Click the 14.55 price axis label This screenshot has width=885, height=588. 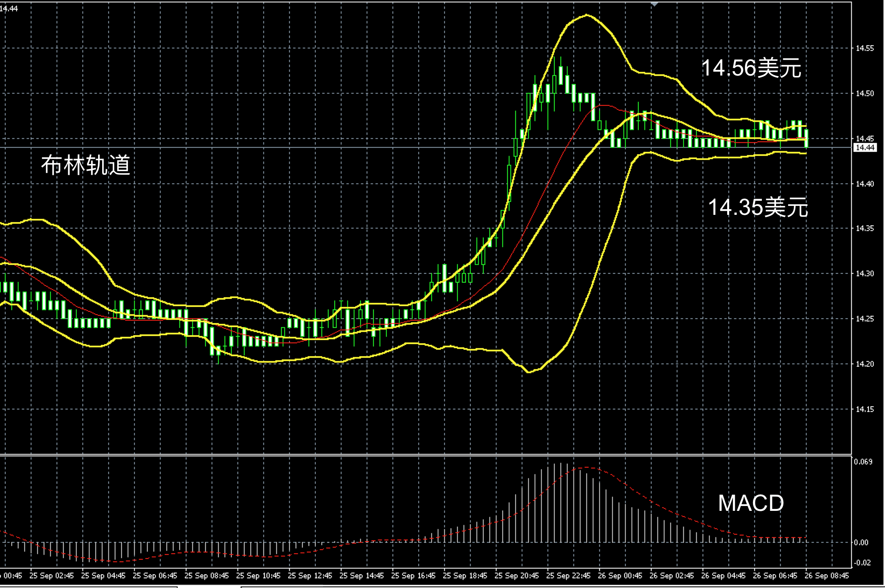tap(865, 48)
